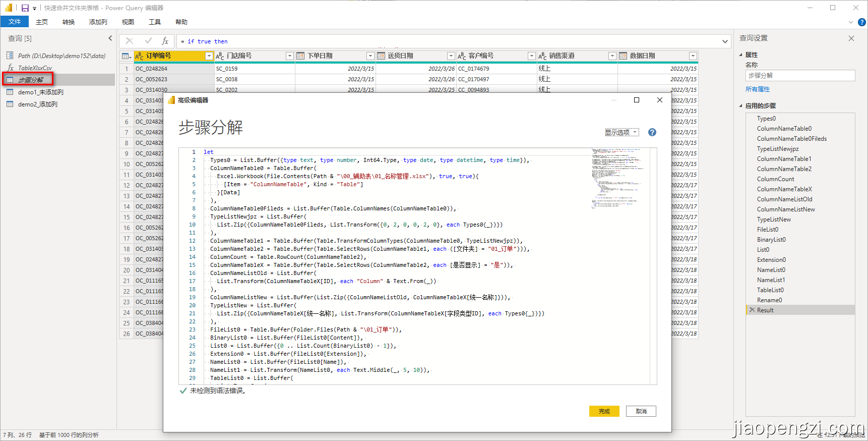Viewport: 868px width, 441px height.
Task: Select the ColumnNameTable0Fileds step
Action: pyautogui.click(x=800, y=139)
